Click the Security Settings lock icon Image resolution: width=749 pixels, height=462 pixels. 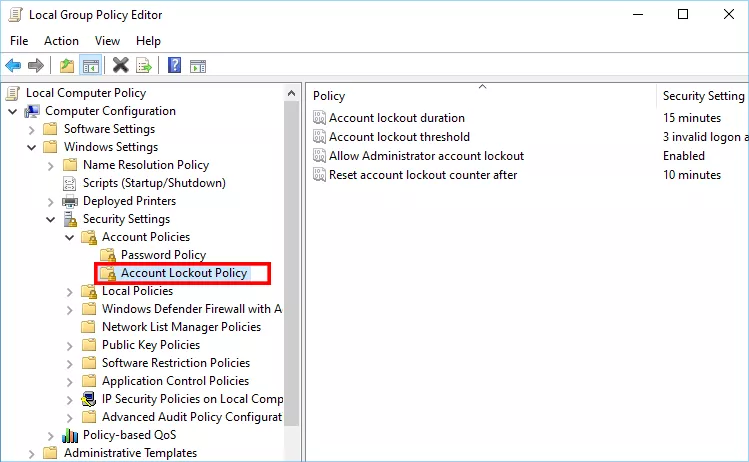(70, 219)
